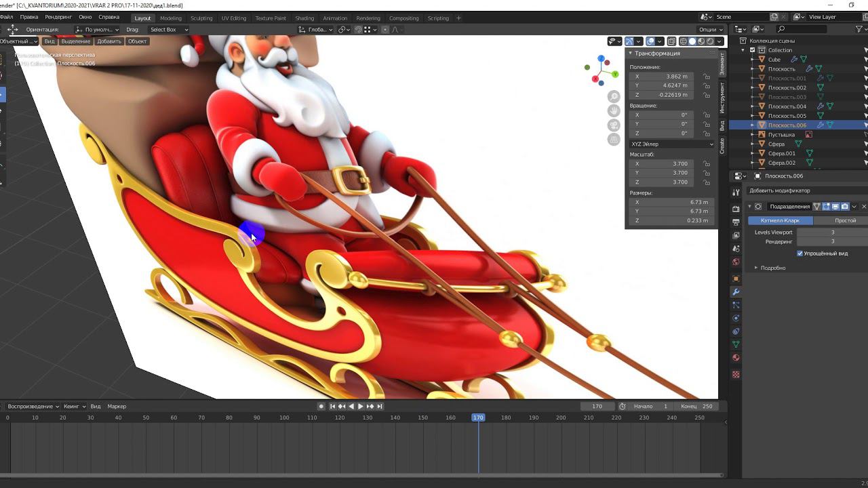Open the Файл menu
The width and height of the screenshot is (868, 488).
7,17
